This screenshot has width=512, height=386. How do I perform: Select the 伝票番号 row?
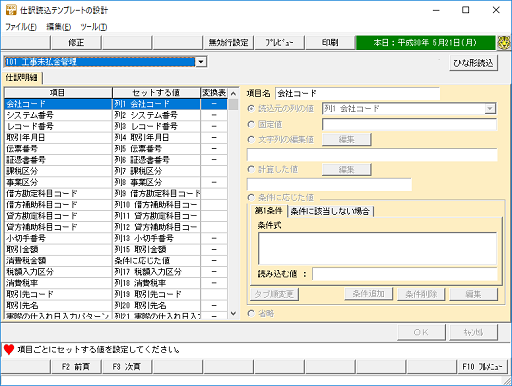click(116, 149)
